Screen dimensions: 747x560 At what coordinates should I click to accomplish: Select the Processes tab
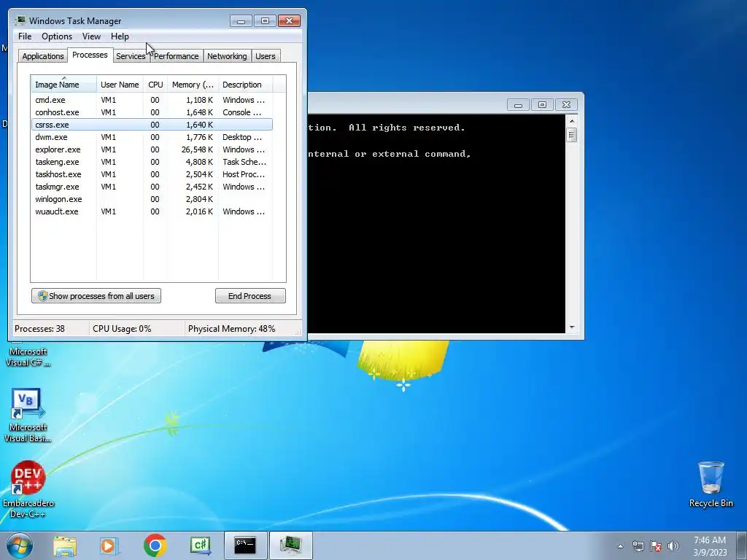click(x=90, y=55)
